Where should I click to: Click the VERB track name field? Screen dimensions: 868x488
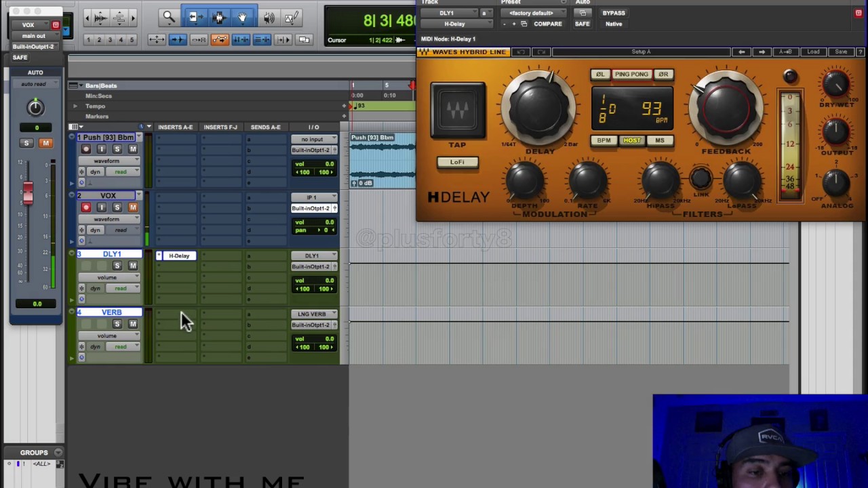coord(110,312)
